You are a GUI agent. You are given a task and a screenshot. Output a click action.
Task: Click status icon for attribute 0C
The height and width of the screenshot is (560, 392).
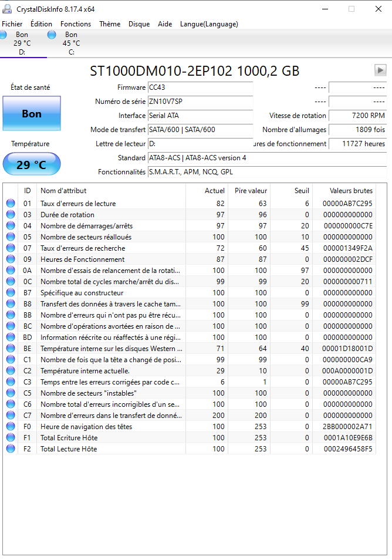11,281
